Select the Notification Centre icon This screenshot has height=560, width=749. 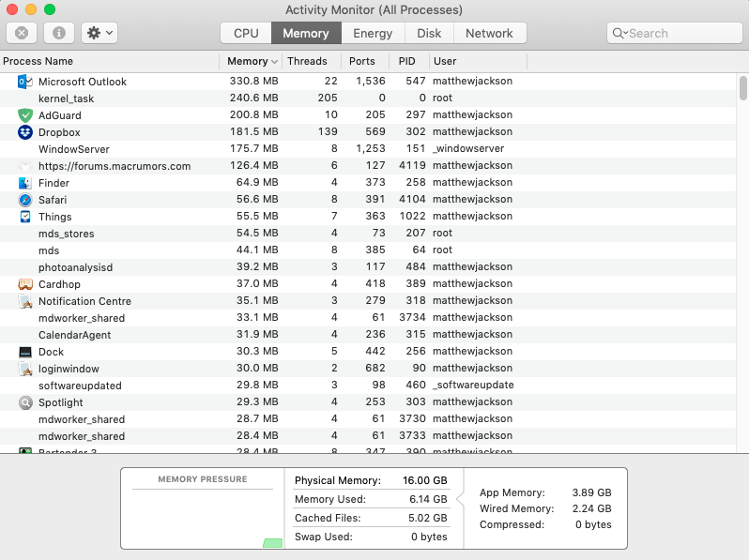(x=25, y=301)
